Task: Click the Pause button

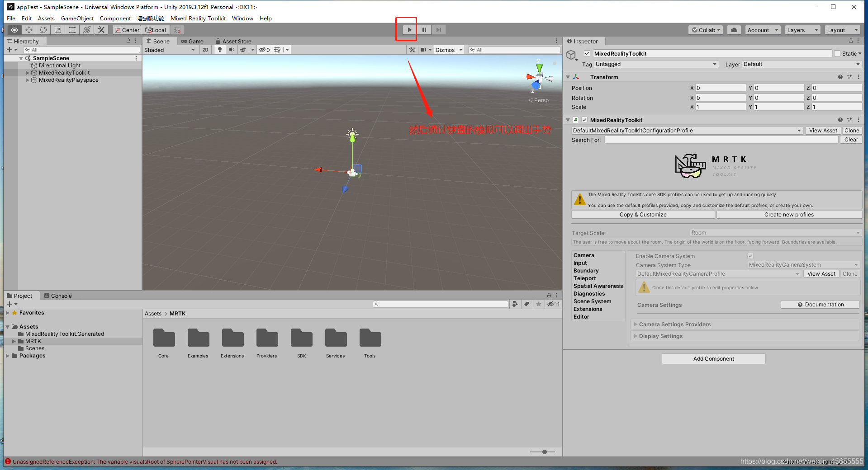Action: (424, 30)
